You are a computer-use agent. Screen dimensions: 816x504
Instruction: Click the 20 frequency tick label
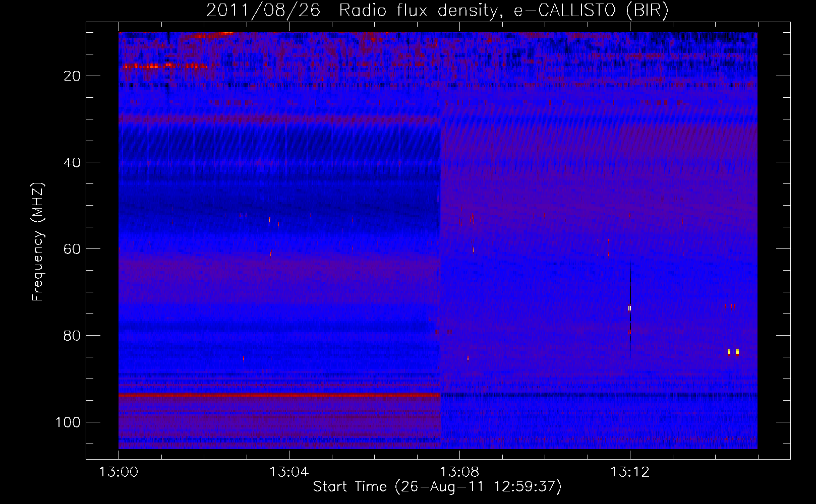click(73, 76)
